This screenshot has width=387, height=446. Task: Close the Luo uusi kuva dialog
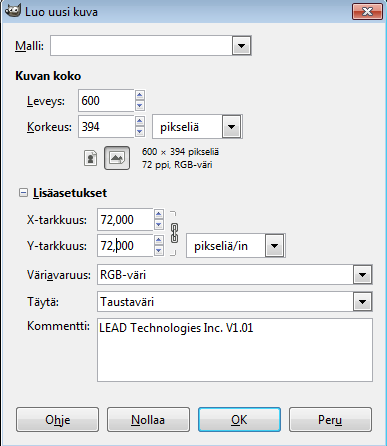point(367,12)
